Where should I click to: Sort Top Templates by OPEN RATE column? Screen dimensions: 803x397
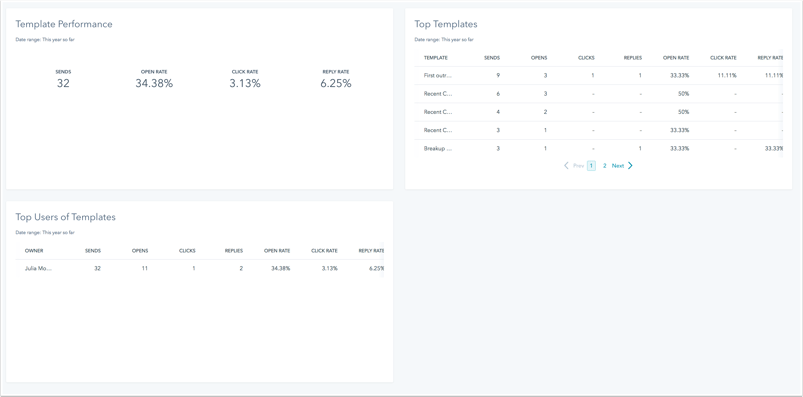coord(676,58)
